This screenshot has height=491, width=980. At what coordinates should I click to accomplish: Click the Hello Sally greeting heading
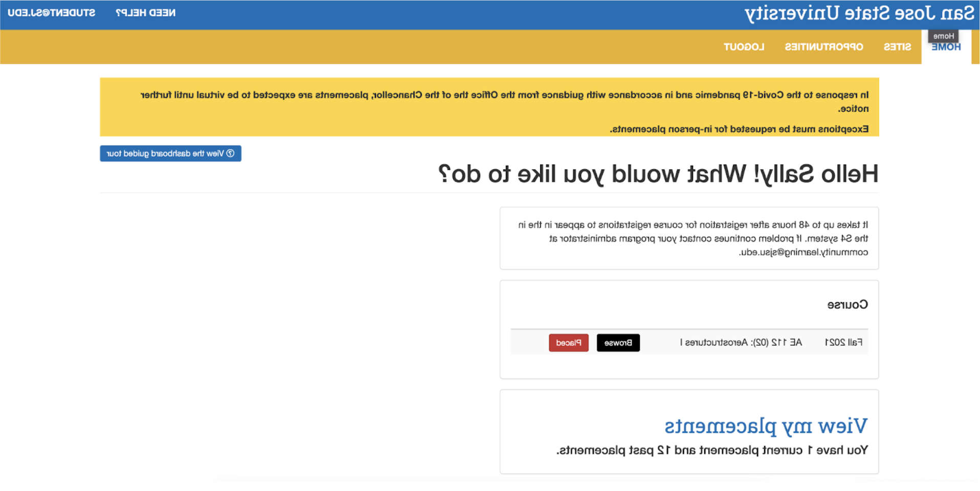tap(658, 174)
